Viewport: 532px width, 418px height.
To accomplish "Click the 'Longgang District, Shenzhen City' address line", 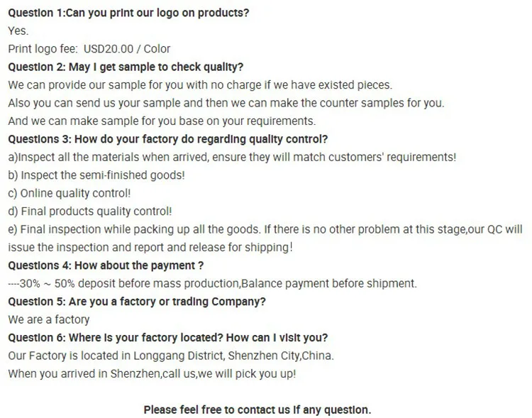I will (171, 356).
